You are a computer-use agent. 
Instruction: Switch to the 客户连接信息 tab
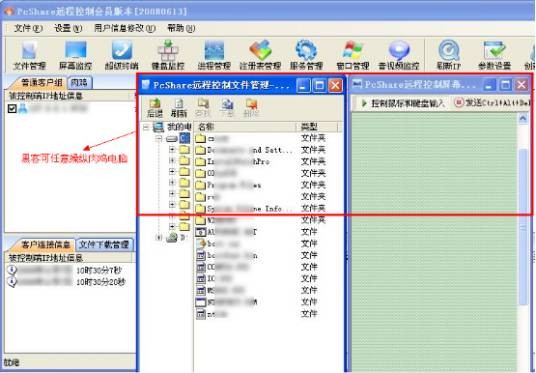[x=44, y=245]
